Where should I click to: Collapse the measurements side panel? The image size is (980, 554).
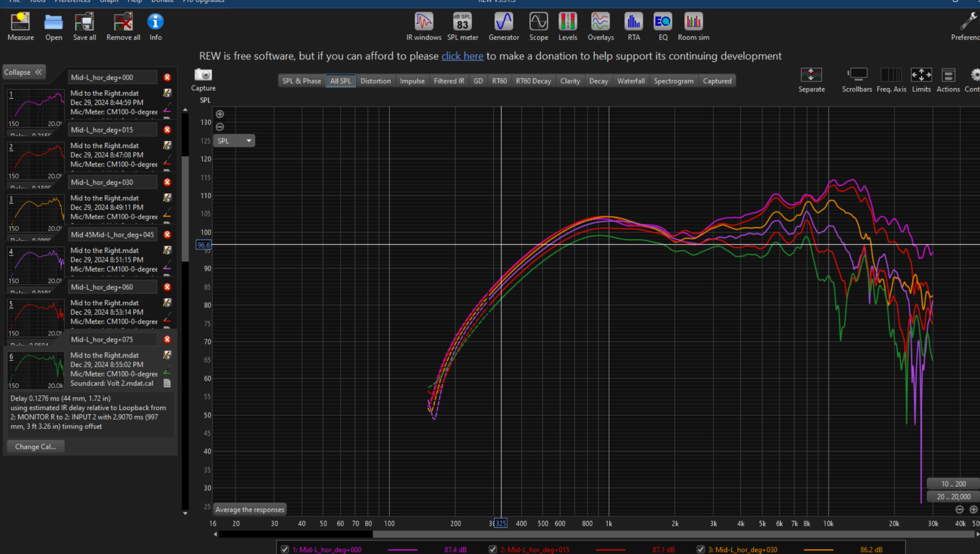(x=23, y=72)
